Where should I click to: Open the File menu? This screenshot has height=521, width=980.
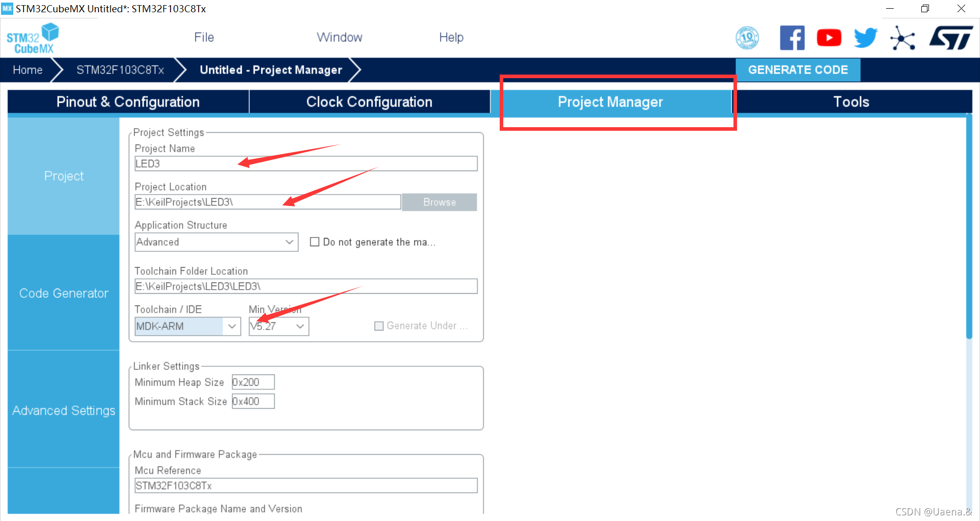(x=204, y=37)
